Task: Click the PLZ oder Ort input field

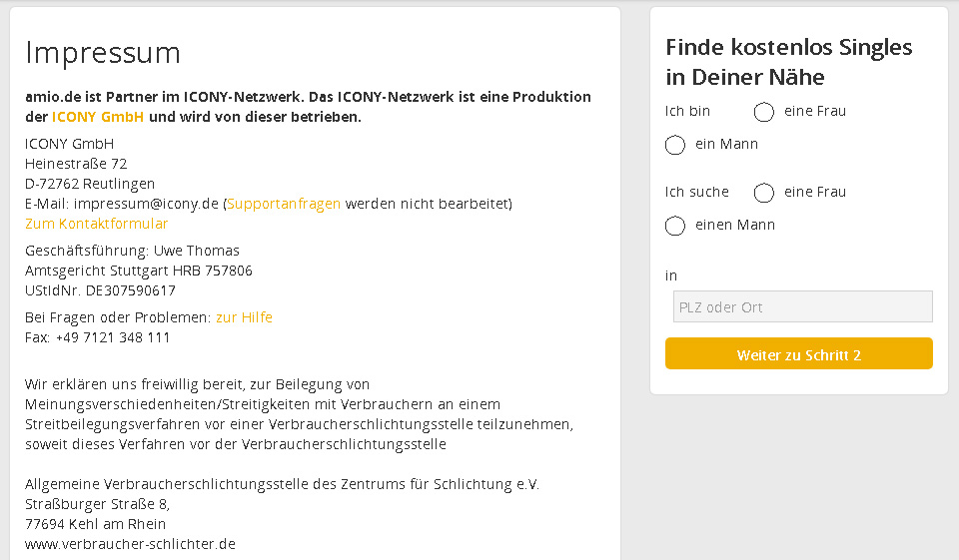Action: pos(802,307)
